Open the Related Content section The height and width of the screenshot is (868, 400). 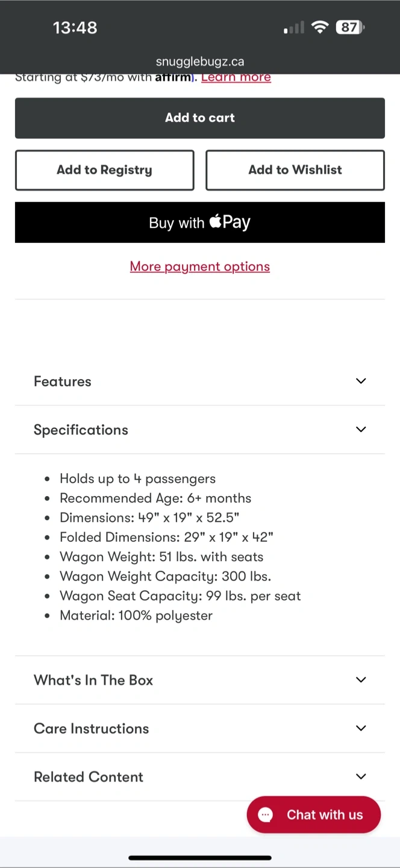coord(89,777)
